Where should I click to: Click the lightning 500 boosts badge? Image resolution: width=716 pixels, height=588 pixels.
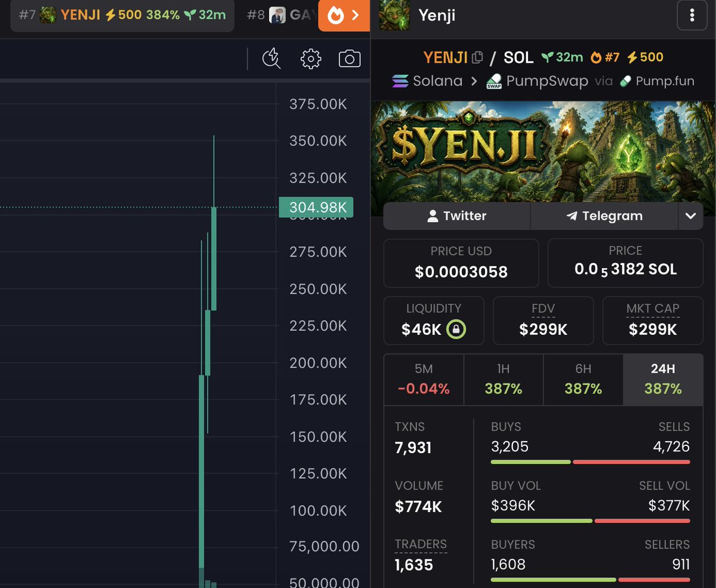(x=645, y=57)
